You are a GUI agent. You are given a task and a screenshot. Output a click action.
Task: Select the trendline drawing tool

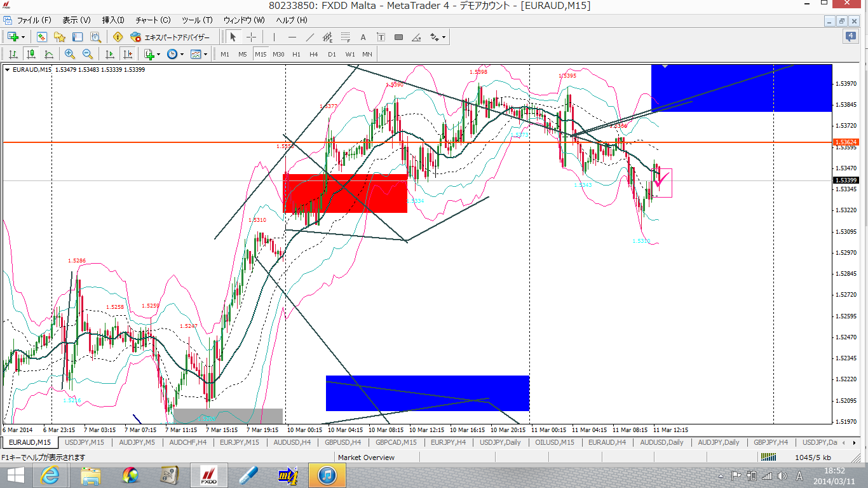(x=310, y=37)
